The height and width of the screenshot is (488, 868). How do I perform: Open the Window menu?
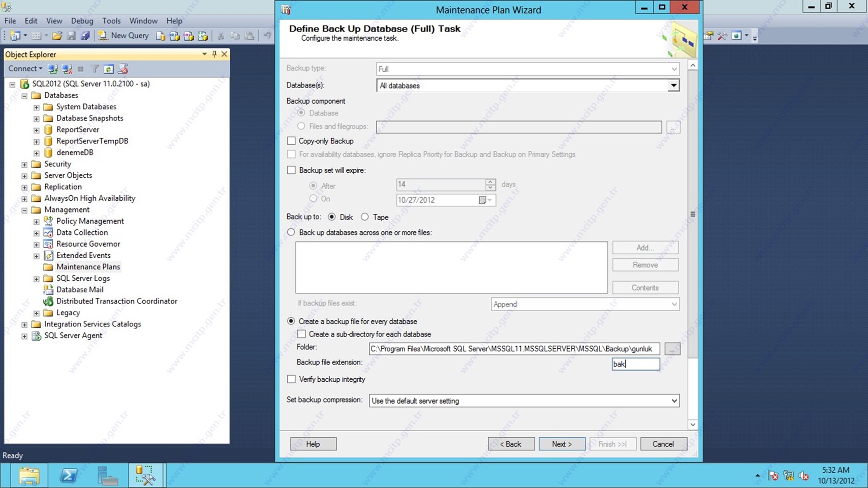pos(143,21)
